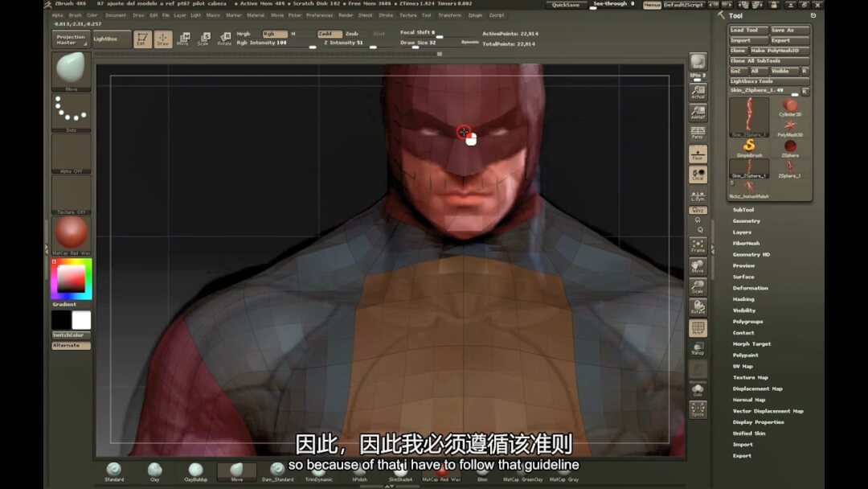Viewport: 868px width, 489px height.
Task: Open the current brush thumbnail picker
Action: pyautogui.click(x=72, y=72)
